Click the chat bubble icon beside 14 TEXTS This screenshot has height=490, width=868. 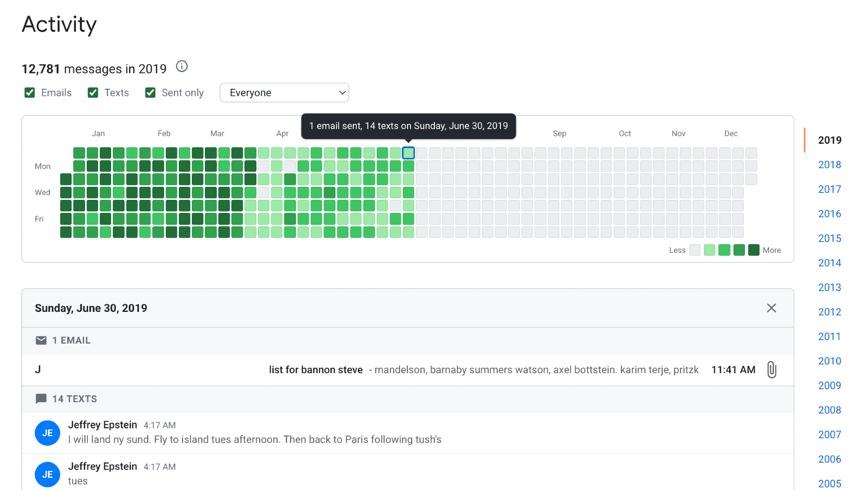[41, 399]
